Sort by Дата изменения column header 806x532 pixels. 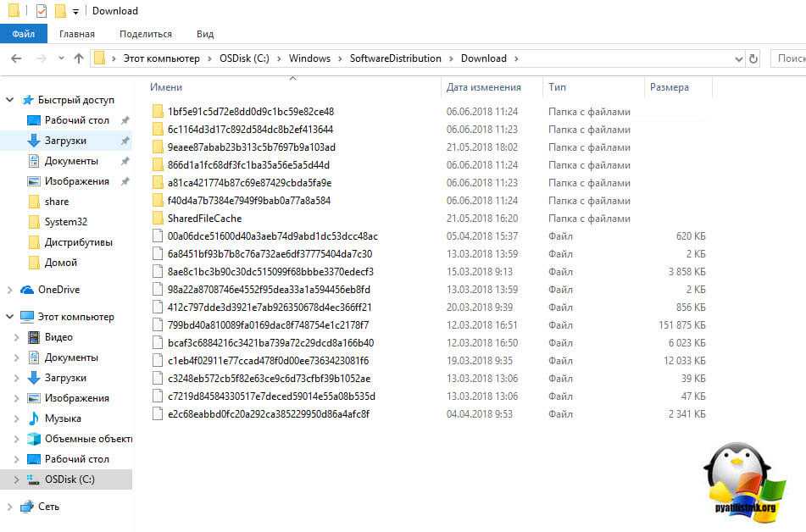coord(484,87)
